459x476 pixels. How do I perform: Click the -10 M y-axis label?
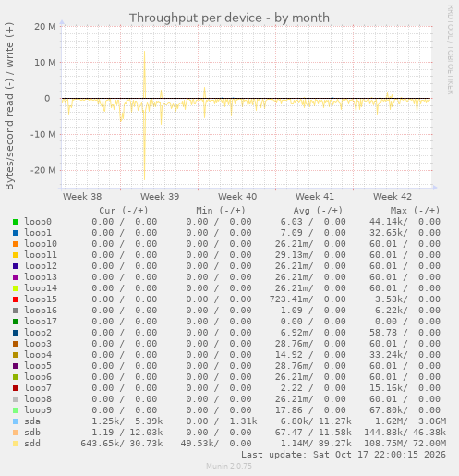point(43,135)
